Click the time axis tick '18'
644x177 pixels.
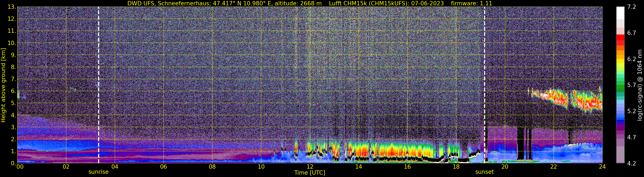pyautogui.click(x=456, y=167)
